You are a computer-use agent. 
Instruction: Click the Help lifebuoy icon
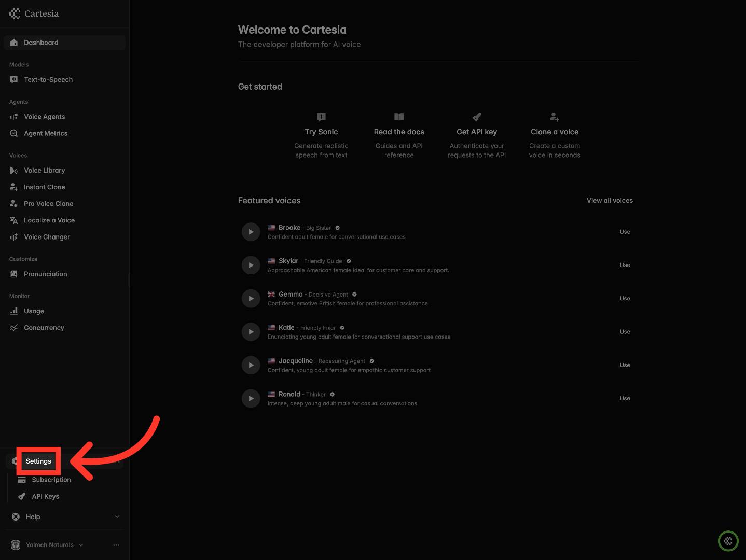pyautogui.click(x=16, y=516)
